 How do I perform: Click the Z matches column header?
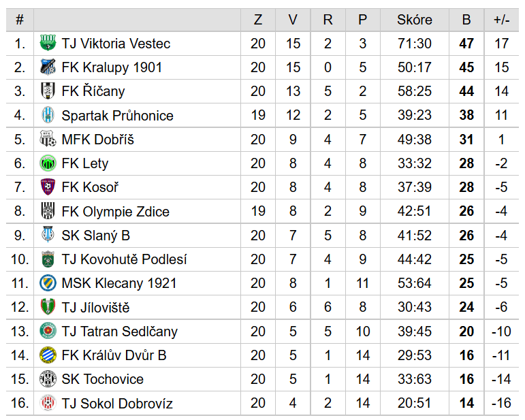258,20
